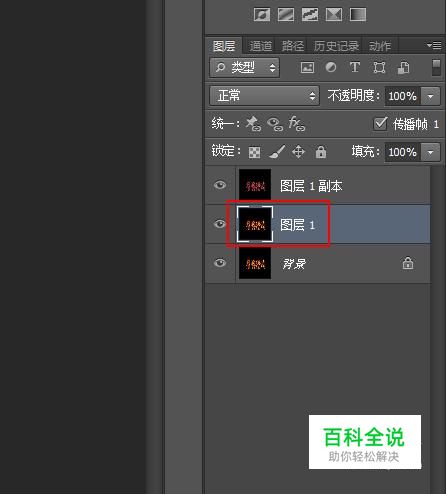The width and height of the screenshot is (446, 494).
Task: Choose the second diagonal gradient style icon
Action: point(286,15)
